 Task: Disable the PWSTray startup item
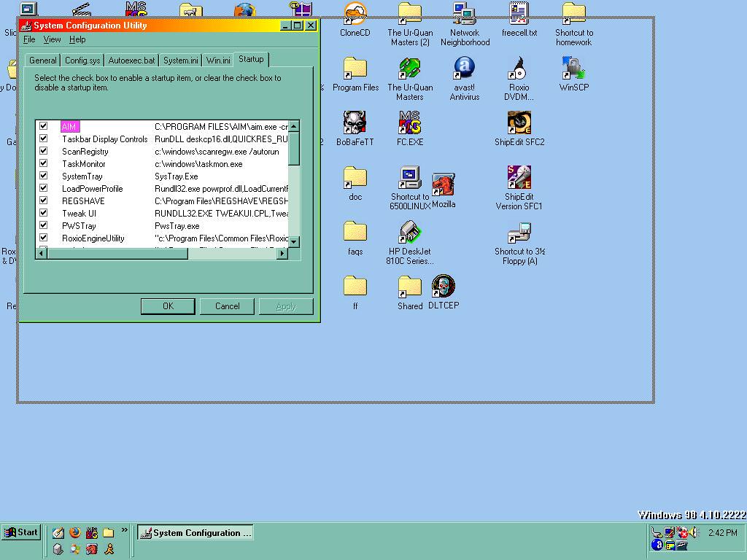coord(43,225)
